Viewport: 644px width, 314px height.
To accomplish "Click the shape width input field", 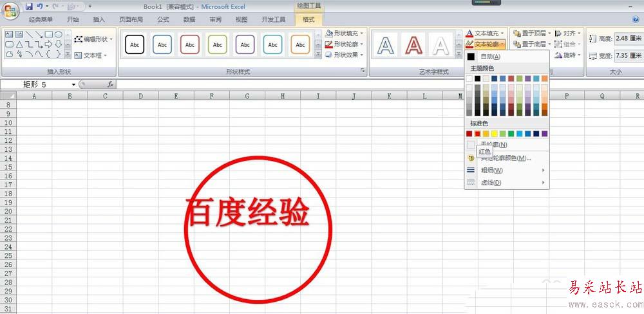I will pos(629,55).
